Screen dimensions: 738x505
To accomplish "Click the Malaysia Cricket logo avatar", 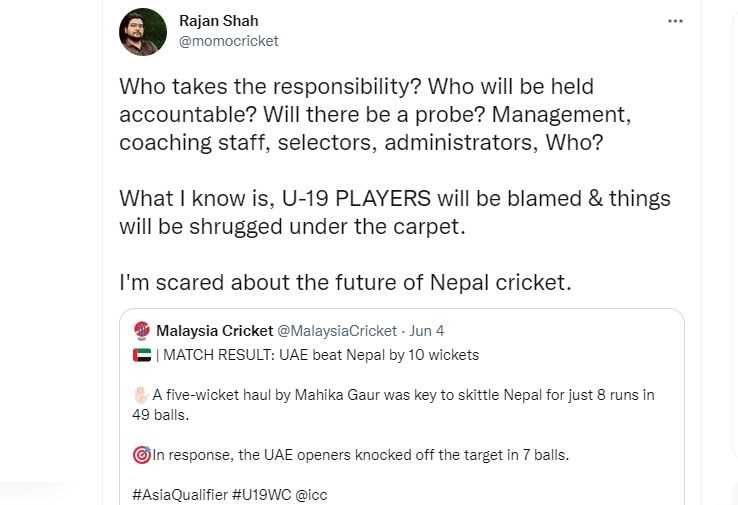I will click(142, 330).
